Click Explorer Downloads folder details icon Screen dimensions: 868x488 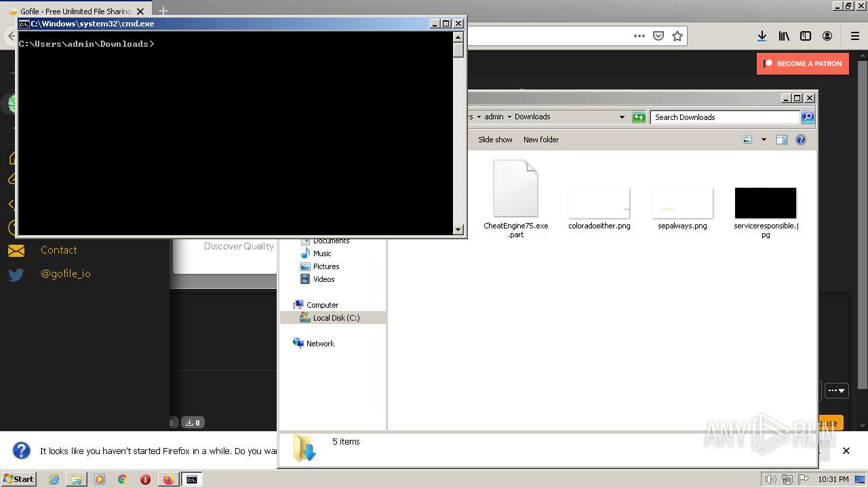304,448
